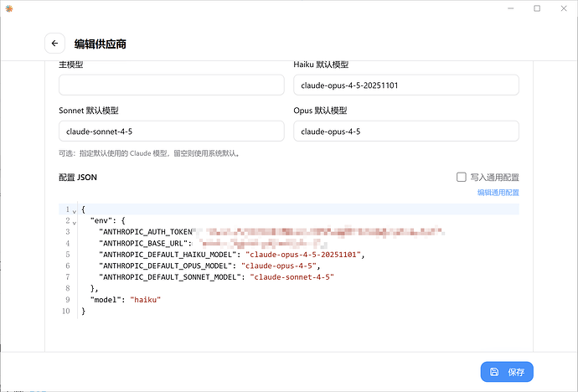The image size is (578, 392).
Task: Click the 配置 JSON section label
Action: pos(78,178)
